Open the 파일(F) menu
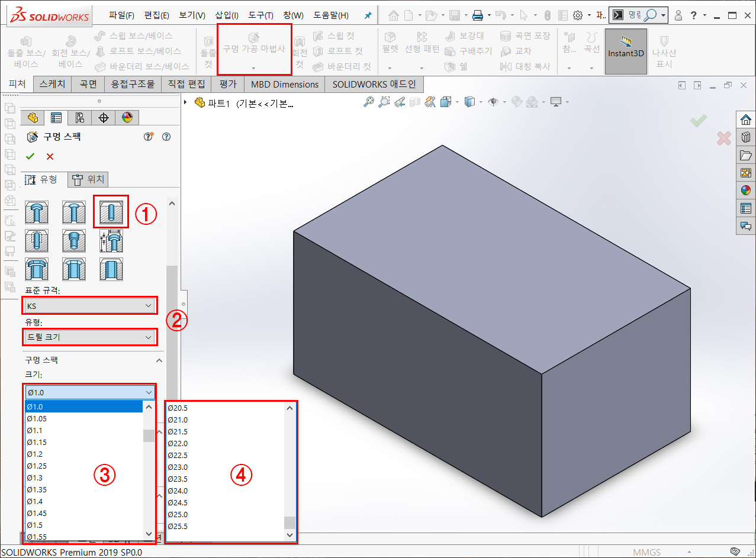The image size is (756, 558). [x=121, y=15]
